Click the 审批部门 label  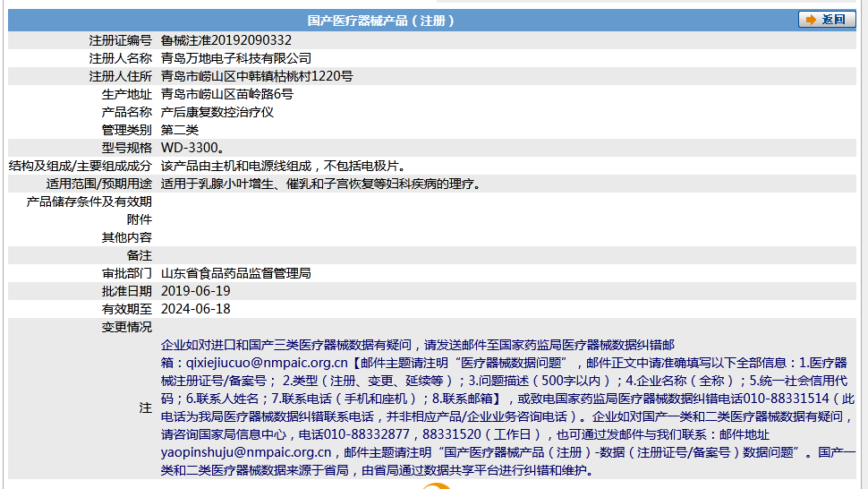pyautogui.click(x=126, y=273)
